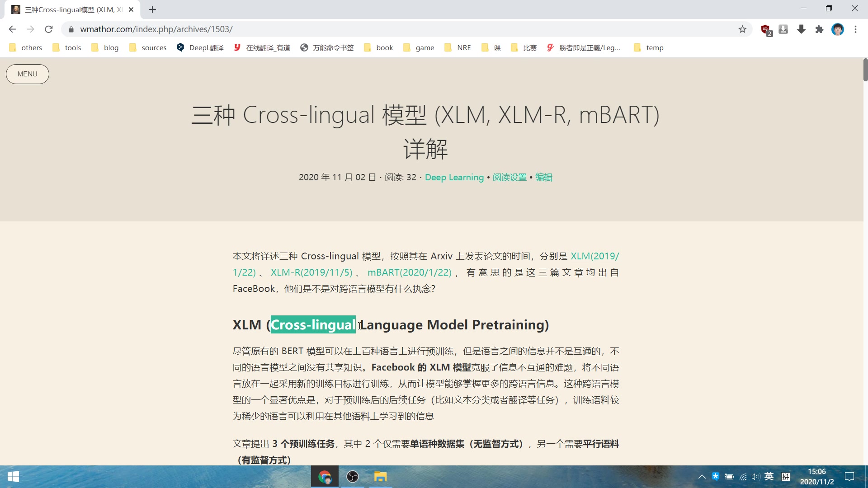Click the File Explorer taskbar icon
Viewport: 868px width, 488px height.
(380, 476)
